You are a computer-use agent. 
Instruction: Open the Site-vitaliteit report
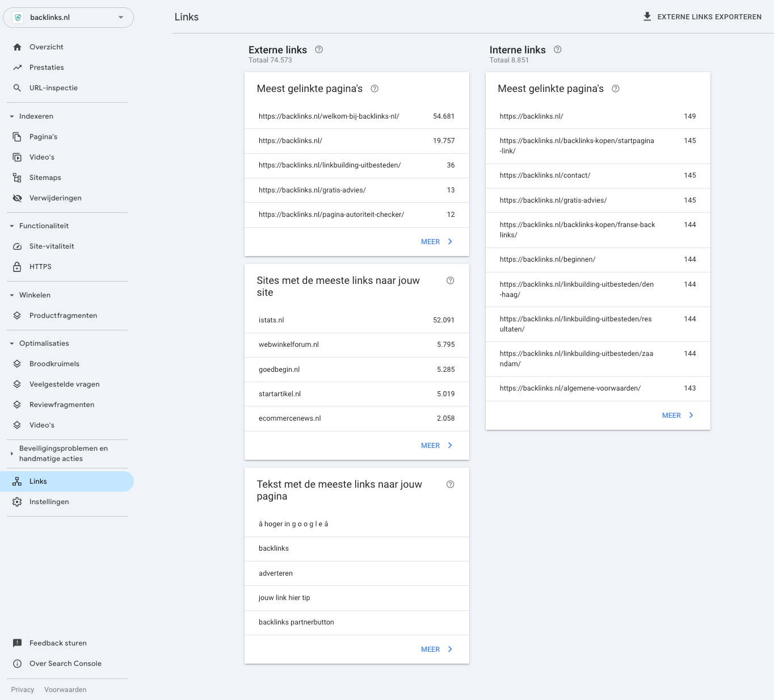coord(52,246)
